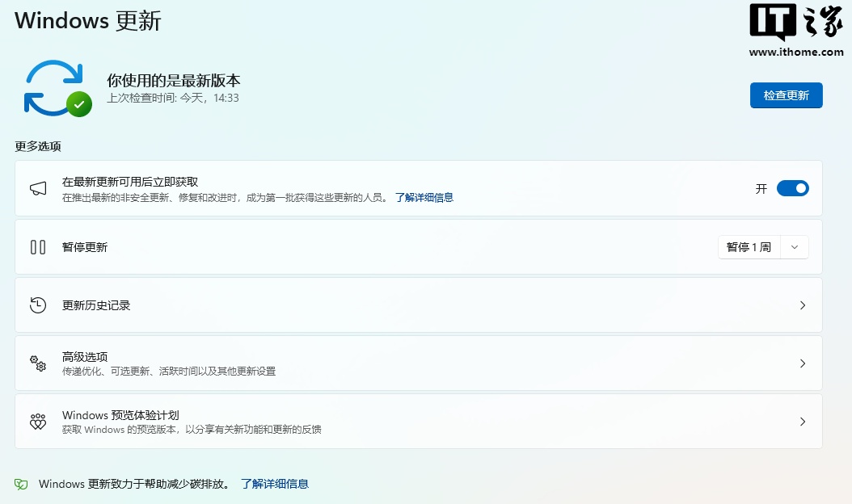This screenshot has width=852, height=504.
Task: Click the green leaf carbon emissions icon
Action: (22, 485)
